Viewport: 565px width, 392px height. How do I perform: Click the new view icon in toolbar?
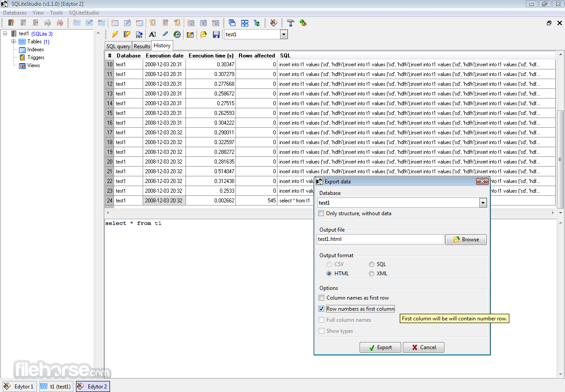pos(191,23)
